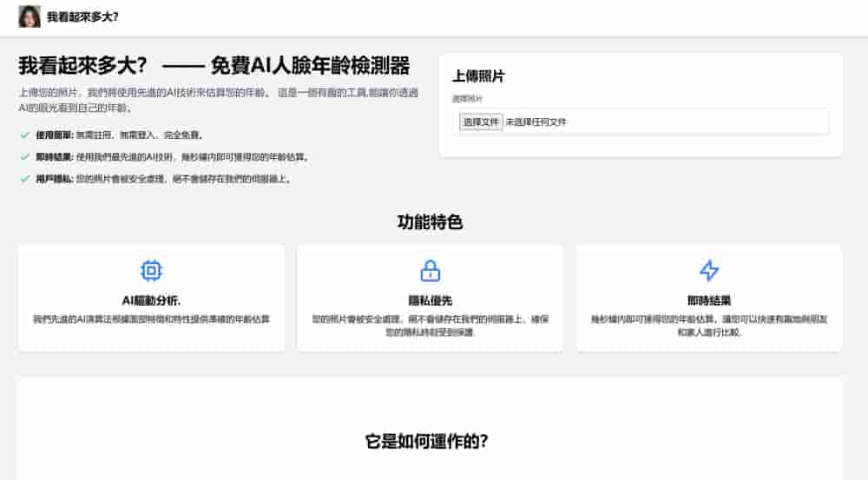Screen dimensions: 868x480
Task: Click the 即時結果 feature card title
Action: click(709, 300)
